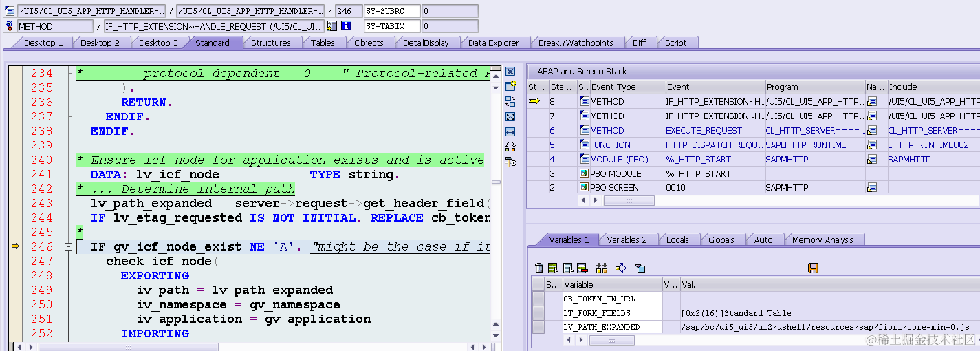Click the list icon with red bar in the Variables toolbar

(582, 268)
